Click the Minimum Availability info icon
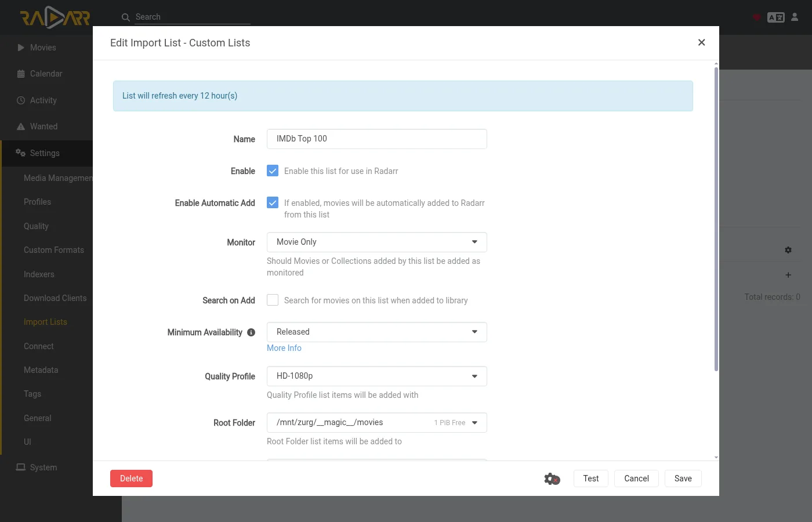Viewport: 812px width, 522px height. (x=251, y=332)
